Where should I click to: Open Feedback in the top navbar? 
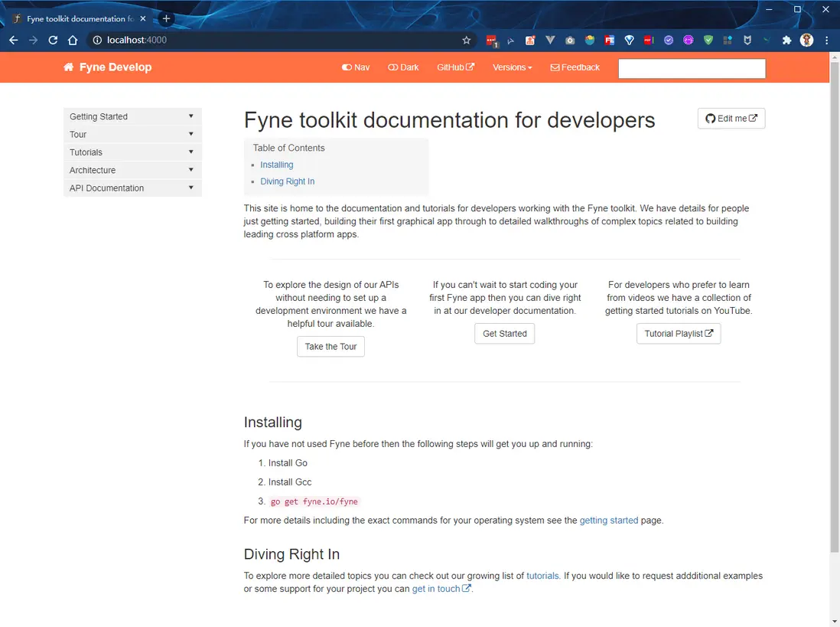(575, 67)
